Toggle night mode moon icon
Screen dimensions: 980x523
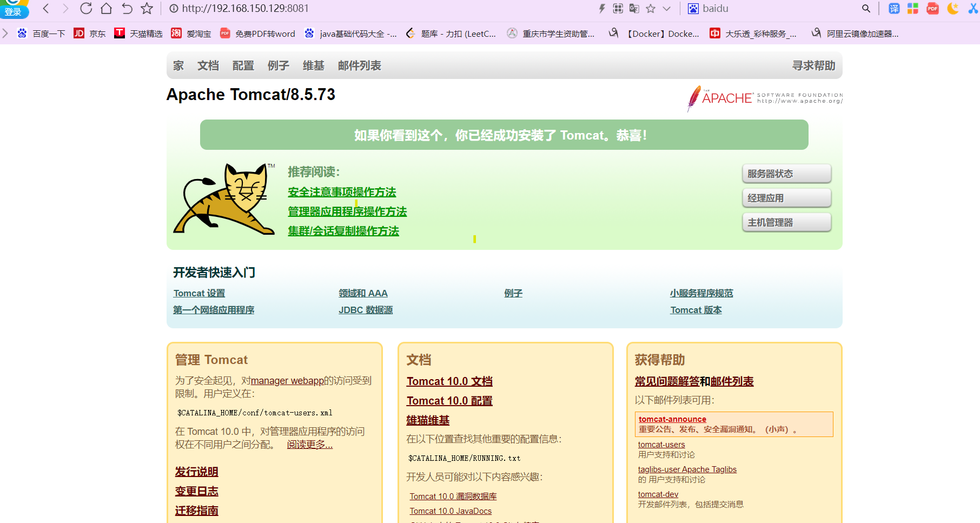coord(952,8)
